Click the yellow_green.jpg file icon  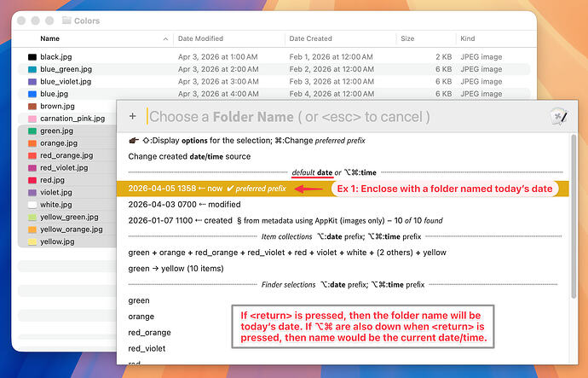pyautogui.click(x=32, y=217)
